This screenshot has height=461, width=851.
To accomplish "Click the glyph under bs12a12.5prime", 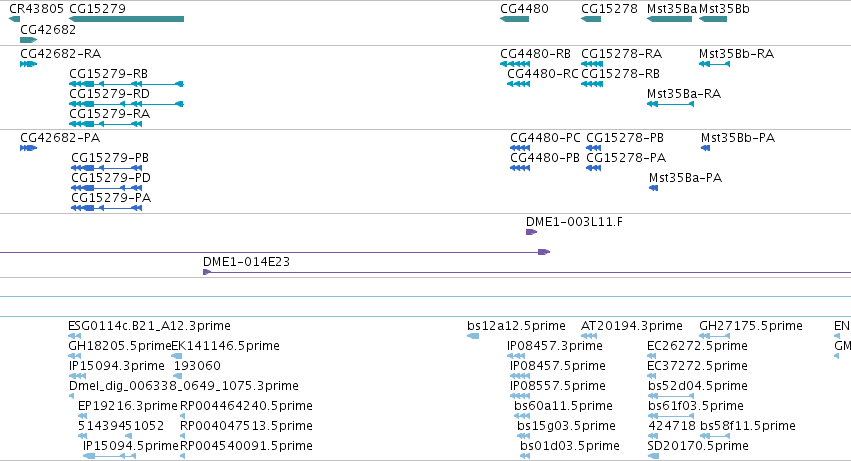I will point(473,337).
